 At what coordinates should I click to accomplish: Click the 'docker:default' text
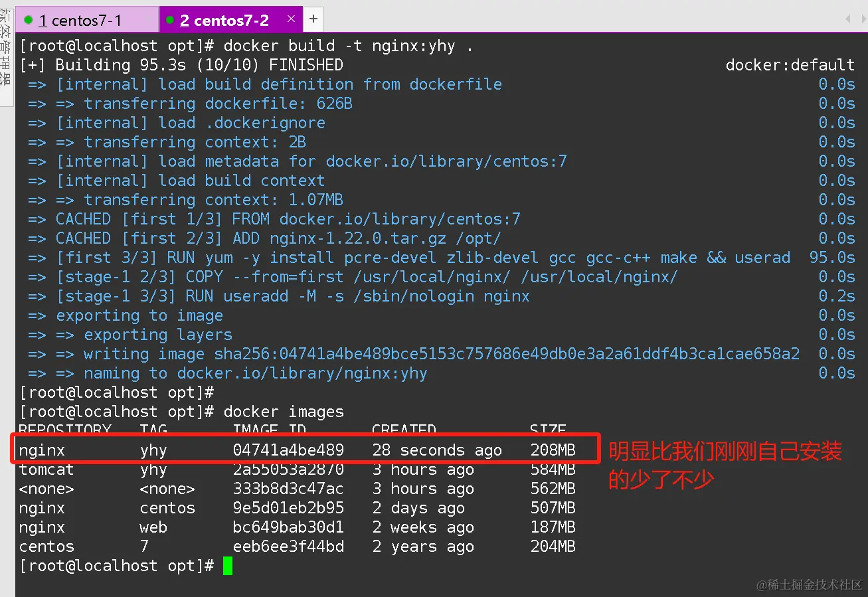point(790,65)
